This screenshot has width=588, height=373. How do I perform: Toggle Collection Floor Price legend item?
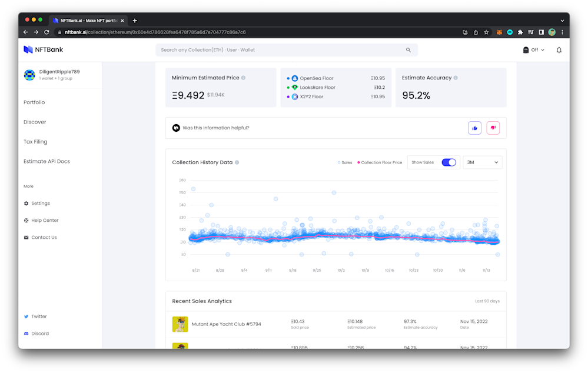pos(380,162)
